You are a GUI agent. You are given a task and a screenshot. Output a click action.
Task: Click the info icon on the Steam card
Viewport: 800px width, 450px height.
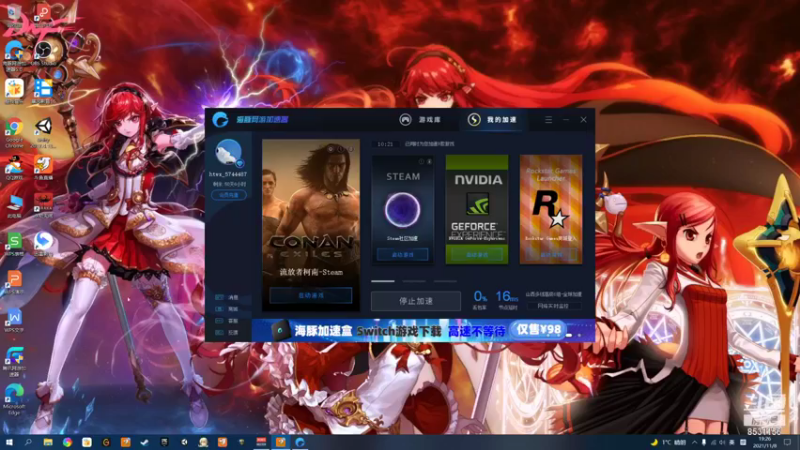(421, 162)
